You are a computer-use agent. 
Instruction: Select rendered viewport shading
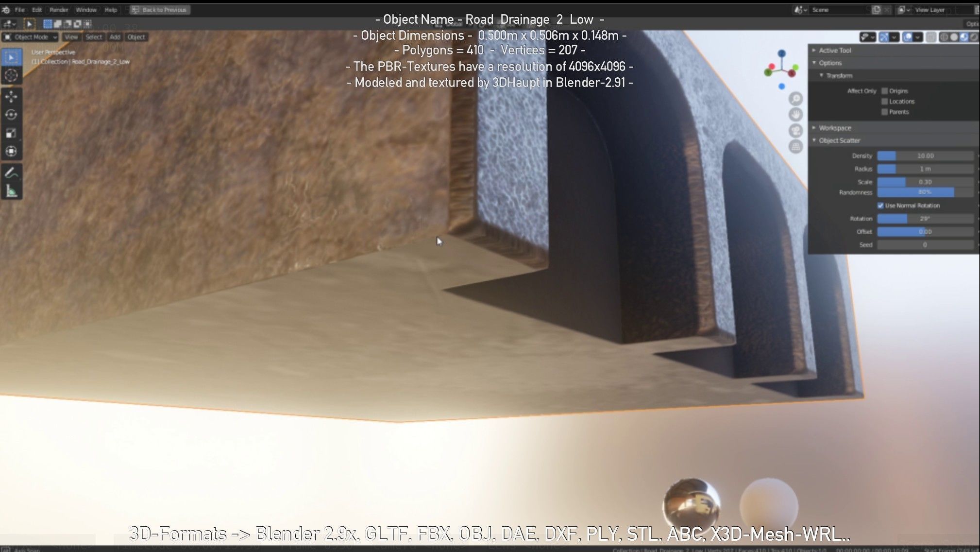coord(974,37)
